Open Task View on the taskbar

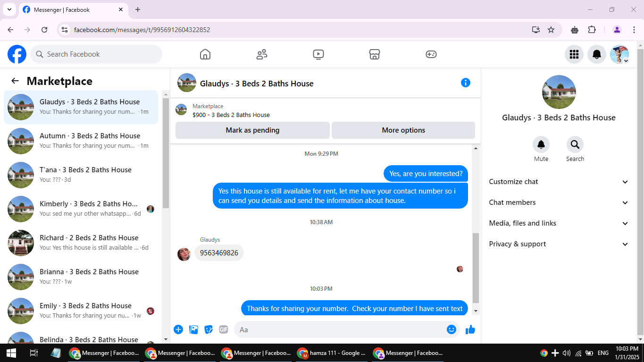(33, 353)
